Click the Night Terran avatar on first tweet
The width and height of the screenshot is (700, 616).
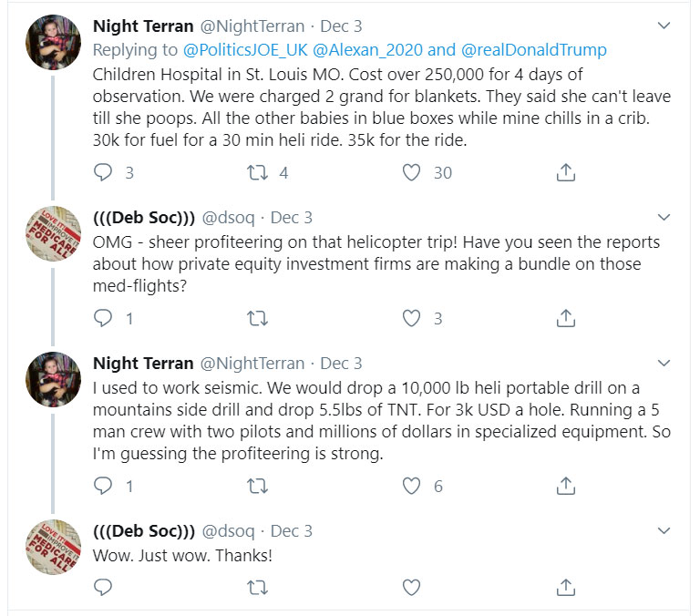click(53, 40)
